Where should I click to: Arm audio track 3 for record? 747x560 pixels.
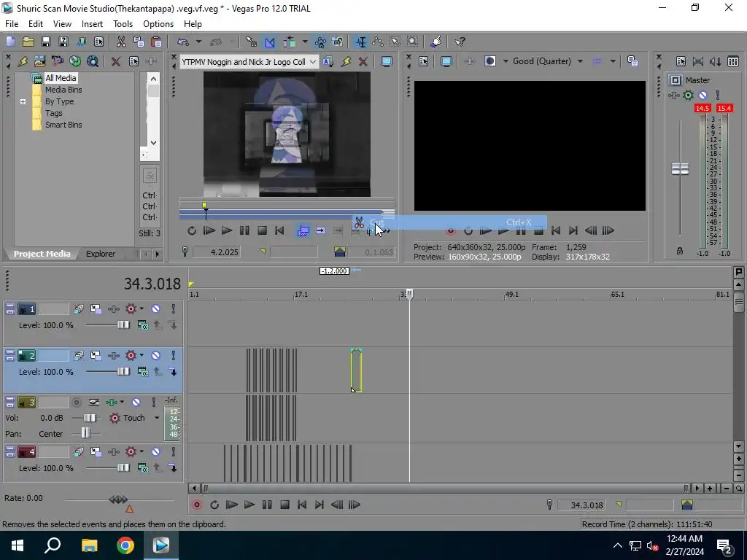(76, 402)
